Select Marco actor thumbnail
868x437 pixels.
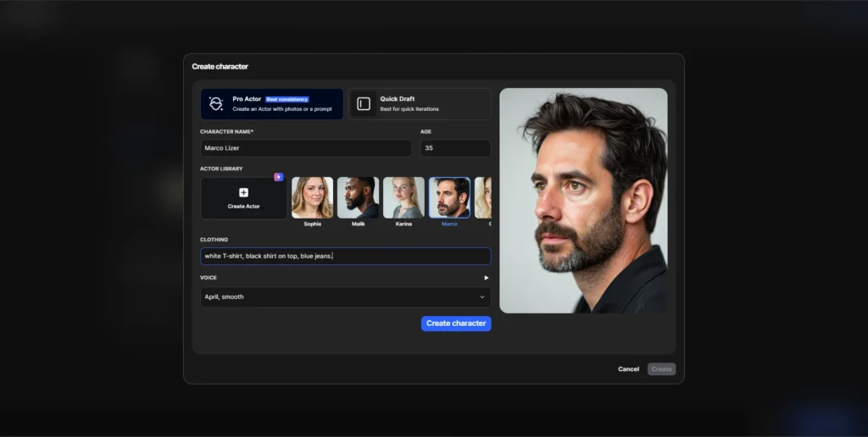(449, 197)
